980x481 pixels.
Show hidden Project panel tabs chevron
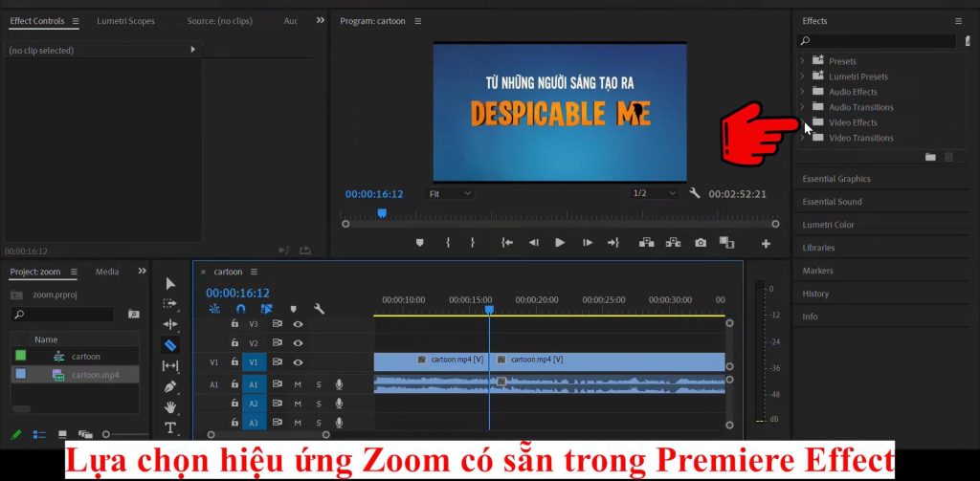(x=142, y=272)
